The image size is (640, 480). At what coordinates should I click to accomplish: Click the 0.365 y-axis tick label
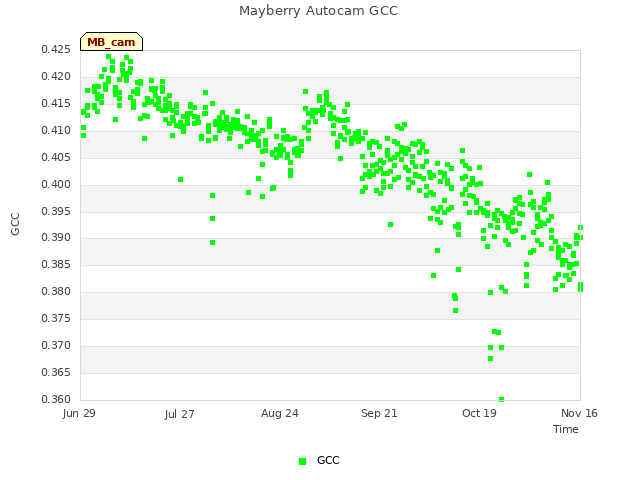pos(56,372)
